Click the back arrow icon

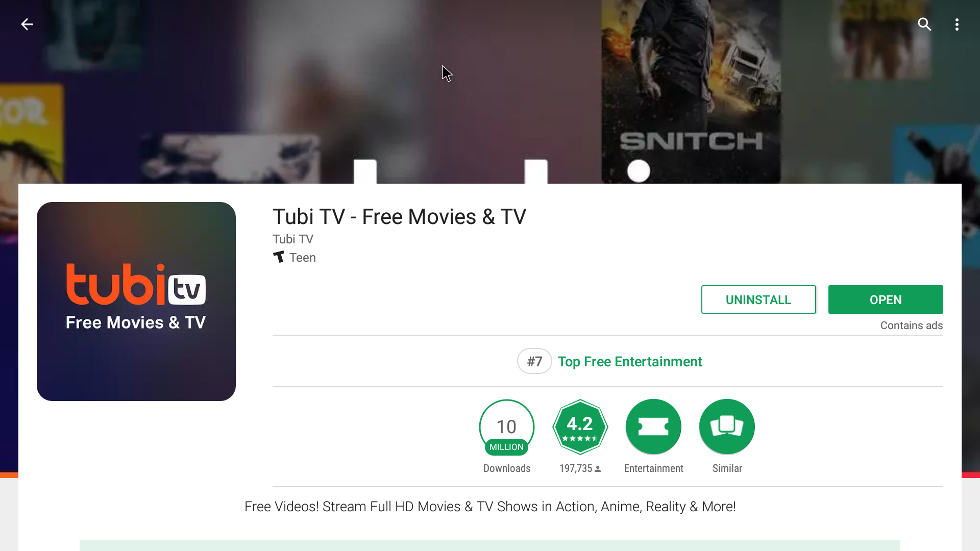click(27, 24)
